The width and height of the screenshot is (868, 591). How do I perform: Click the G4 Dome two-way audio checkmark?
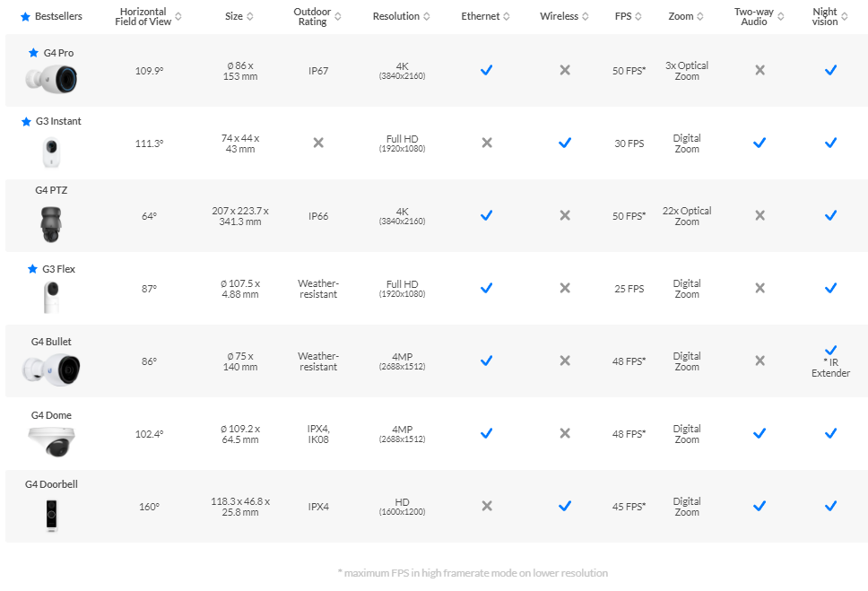pos(759,433)
